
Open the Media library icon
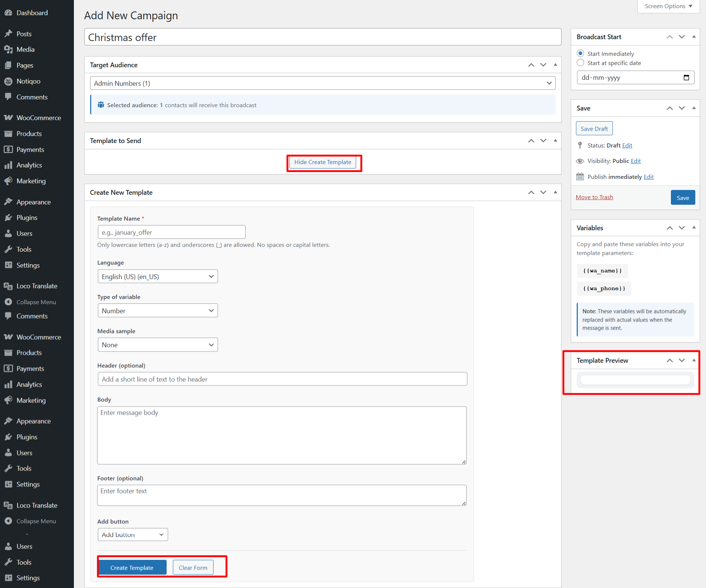pyautogui.click(x=9, y=49)
